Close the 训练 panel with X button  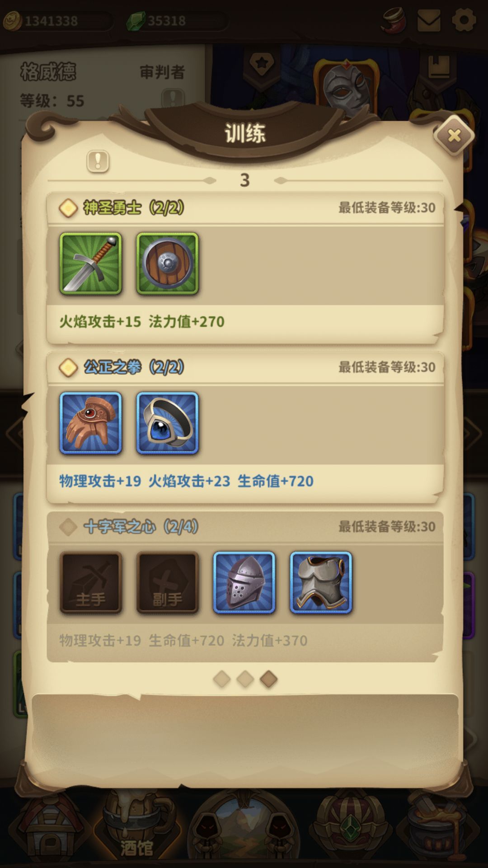coord(454,135)
